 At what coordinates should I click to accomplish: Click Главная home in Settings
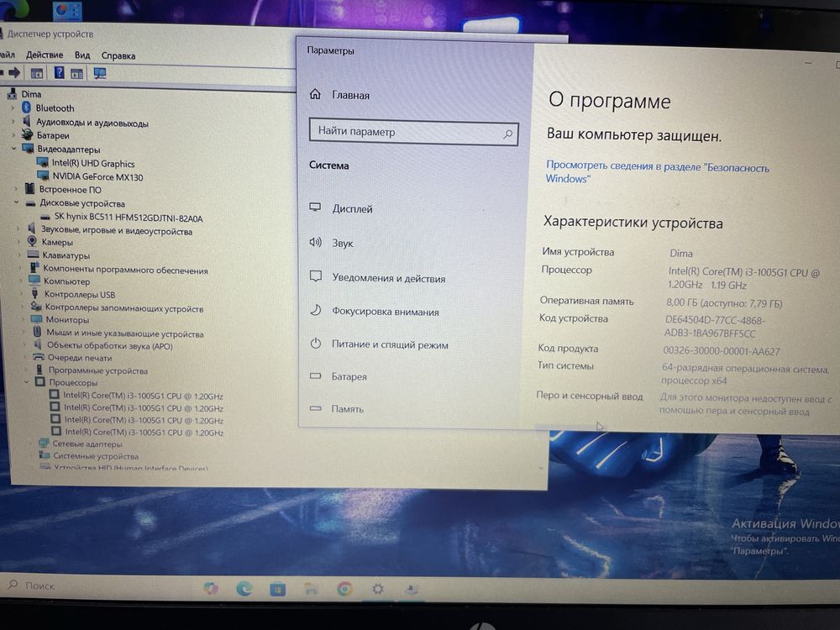(350, 96)
